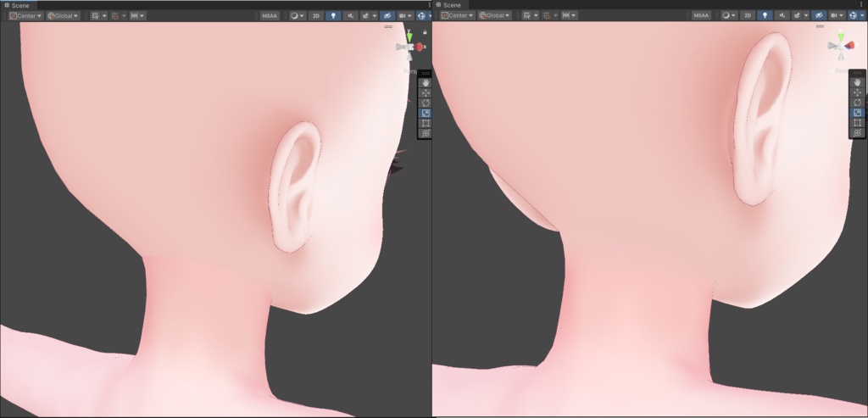Image resolution: width=868 pixels, height=418 pixels.
Task: Toggle the gizmo rotation lock in left view
Action: [425, 32]
